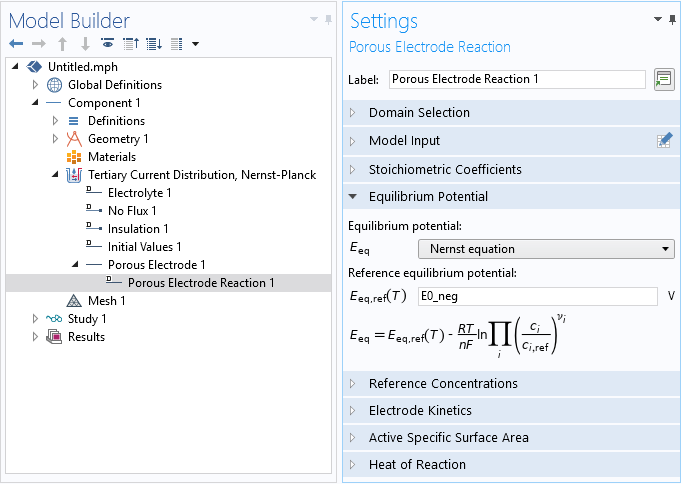Open the Settings panel menu arrow
The height and width of the screenshot is (484, 681).
point(657,19)
